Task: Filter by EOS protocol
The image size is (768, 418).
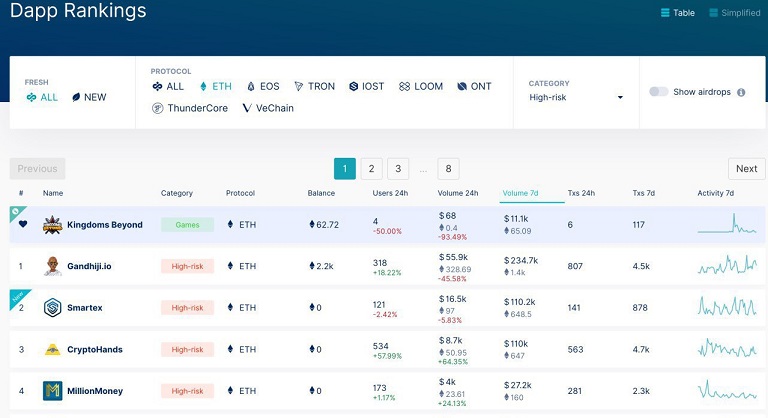Action: pos(263,86)
